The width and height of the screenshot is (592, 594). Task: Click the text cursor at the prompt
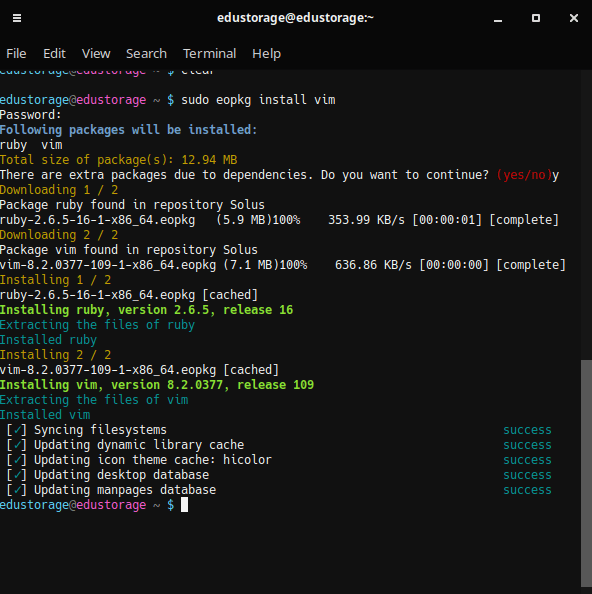pos(184,505)
